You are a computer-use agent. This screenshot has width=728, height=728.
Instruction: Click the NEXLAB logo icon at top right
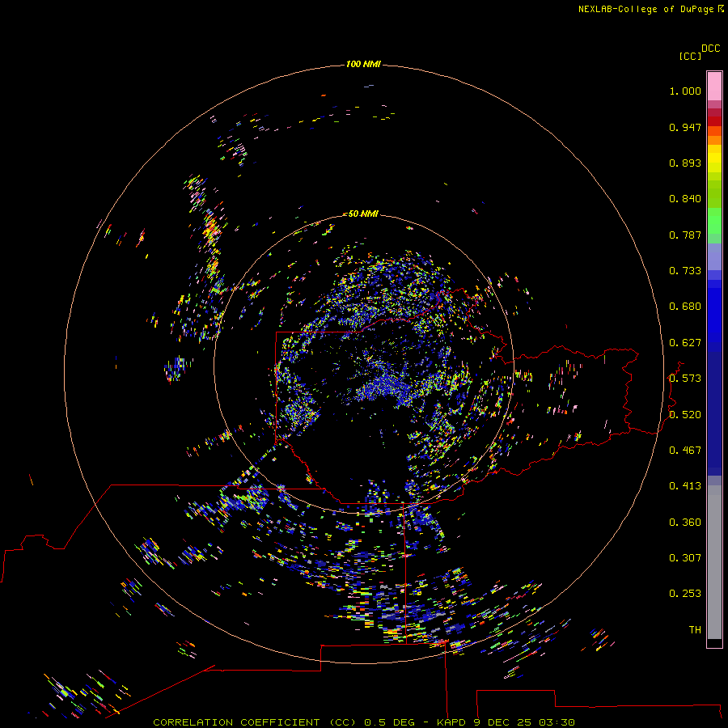click(721, 9)
